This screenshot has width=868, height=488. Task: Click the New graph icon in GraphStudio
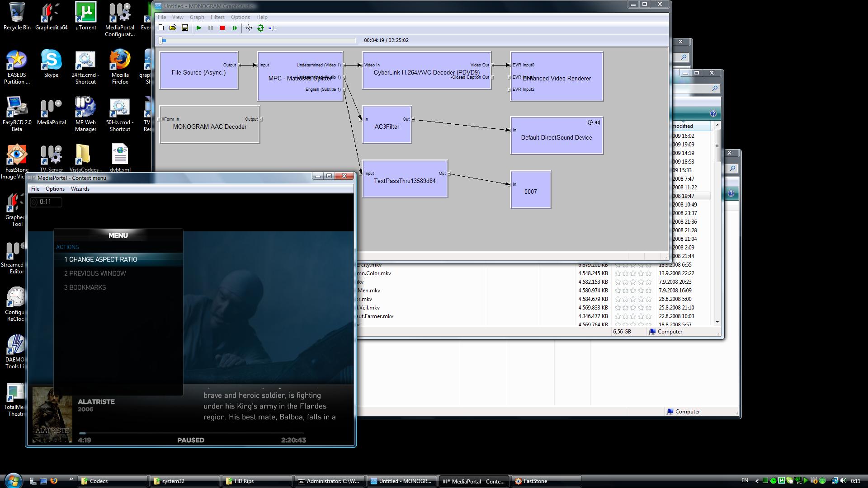(161, 28)
